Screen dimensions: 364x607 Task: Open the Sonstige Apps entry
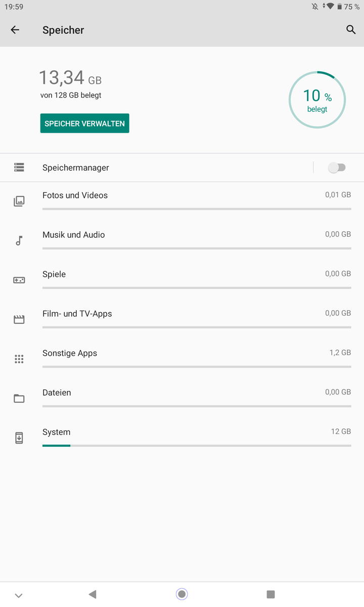click(x=70, y=353)
